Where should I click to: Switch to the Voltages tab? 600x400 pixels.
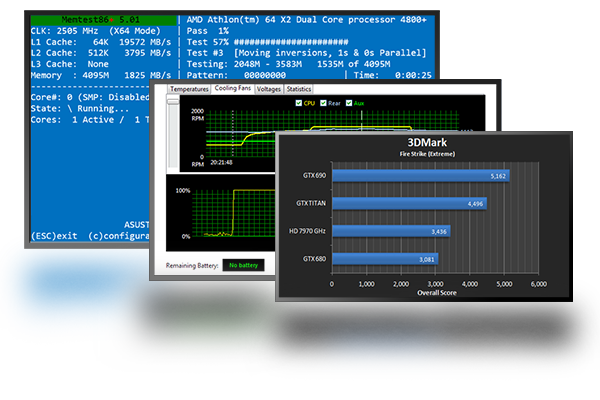point(269,89)
